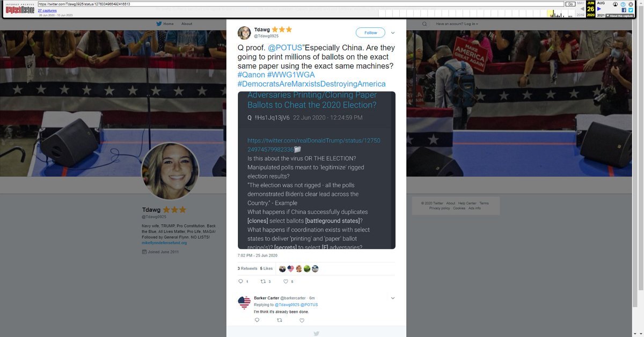Viewport: 644px width, 337px height.
Task: Go to previous capture with grey arrow
Action: [582, 9]
